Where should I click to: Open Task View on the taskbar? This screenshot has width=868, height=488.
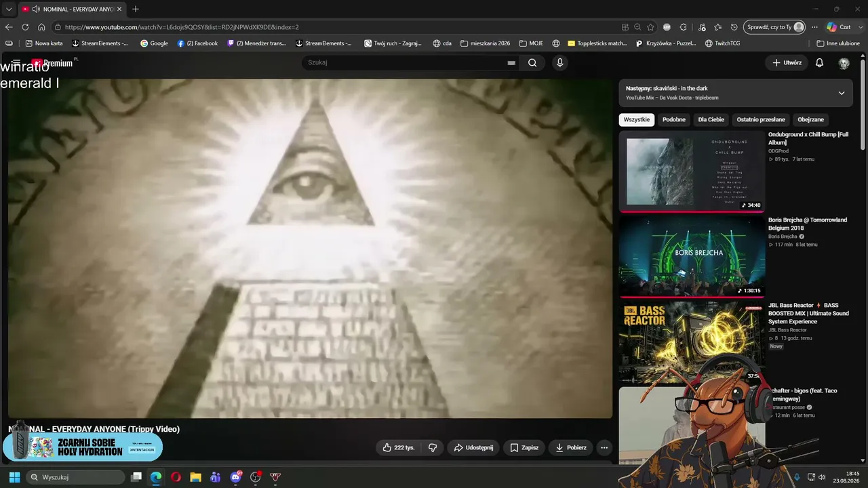(136, 477)
